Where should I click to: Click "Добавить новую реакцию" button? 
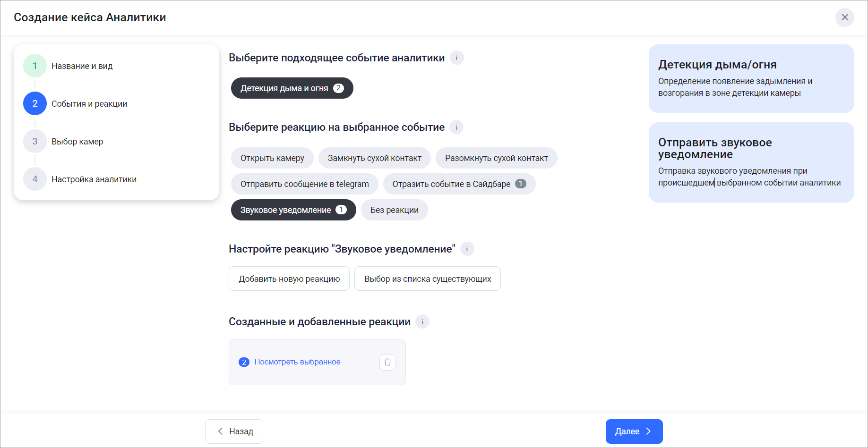click(289, 279)
